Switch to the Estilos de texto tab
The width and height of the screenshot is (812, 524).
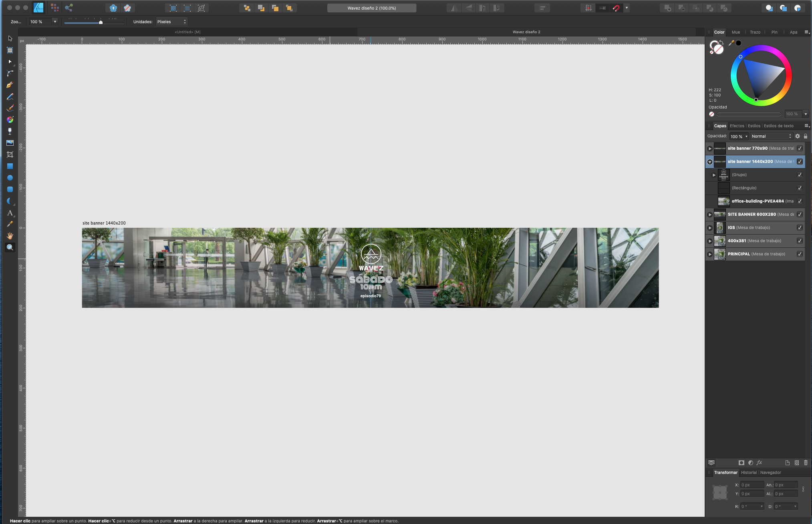[778, 126]
